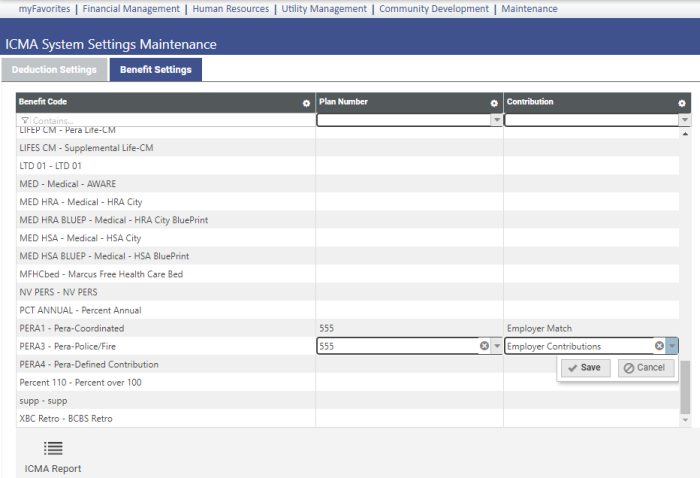
Task: Select the LTD 01 - LTD 01 row
Action: (x=347, y=166)
